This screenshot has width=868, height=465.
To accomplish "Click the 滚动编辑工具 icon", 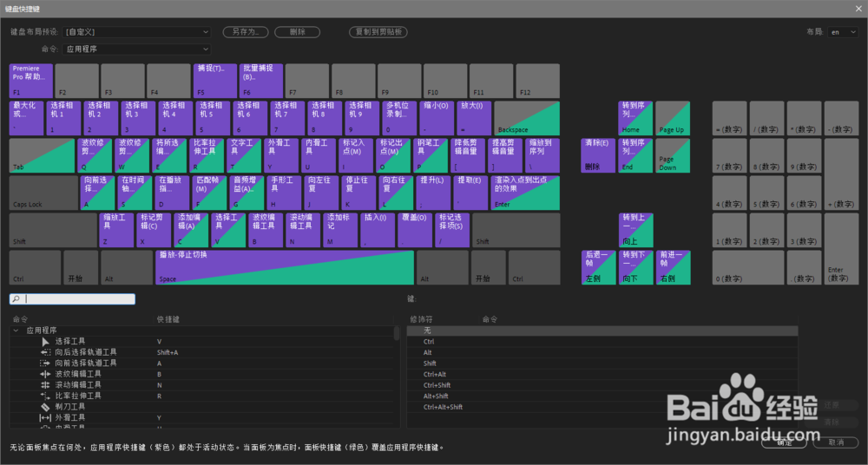I will pyautogui.click(x=45, y=384).
